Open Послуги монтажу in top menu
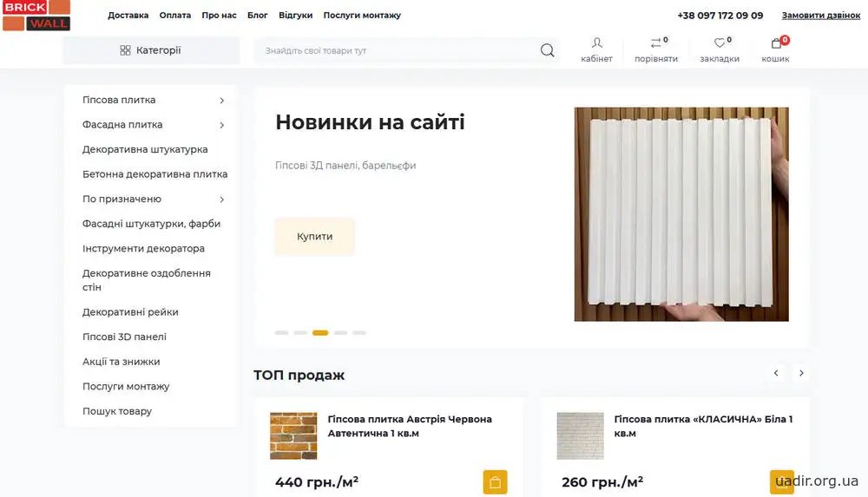The image size is (868, 497). coord(362,16)
